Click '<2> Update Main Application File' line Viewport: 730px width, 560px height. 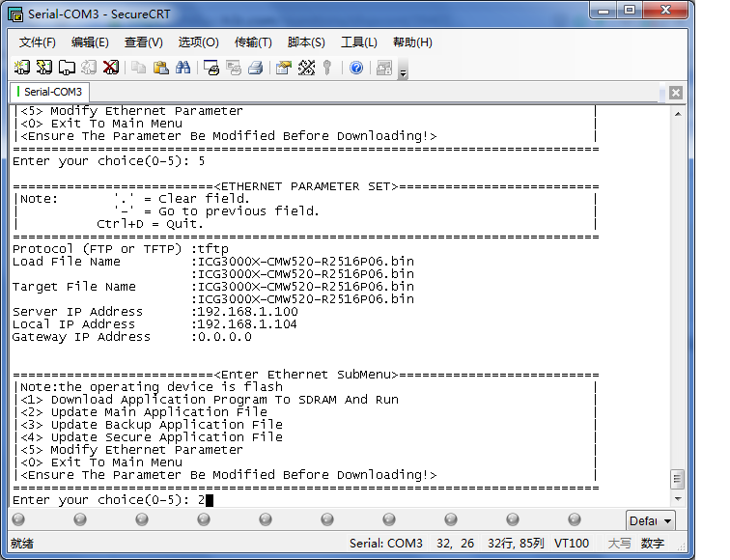click(144, 412)
